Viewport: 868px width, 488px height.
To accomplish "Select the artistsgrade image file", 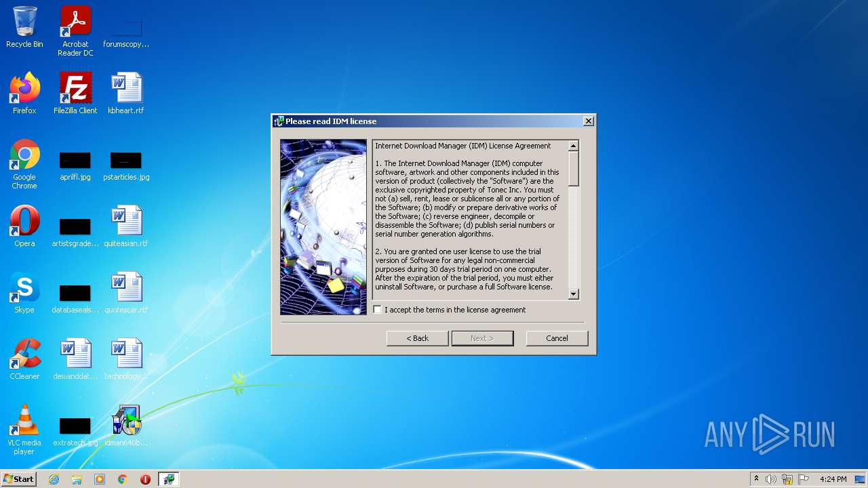I will pos(75,231).
